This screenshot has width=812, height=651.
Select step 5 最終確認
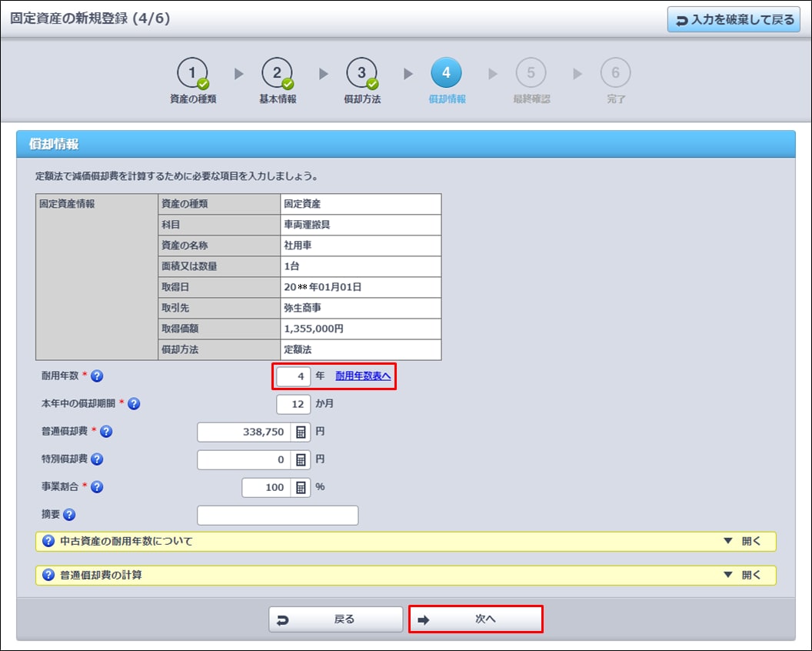pyautogui.click(x=531, y=80)
